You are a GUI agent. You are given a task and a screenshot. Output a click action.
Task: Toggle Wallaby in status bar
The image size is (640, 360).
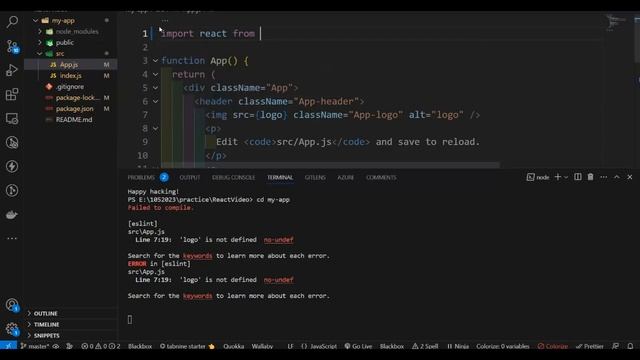(x=262, y=346)
